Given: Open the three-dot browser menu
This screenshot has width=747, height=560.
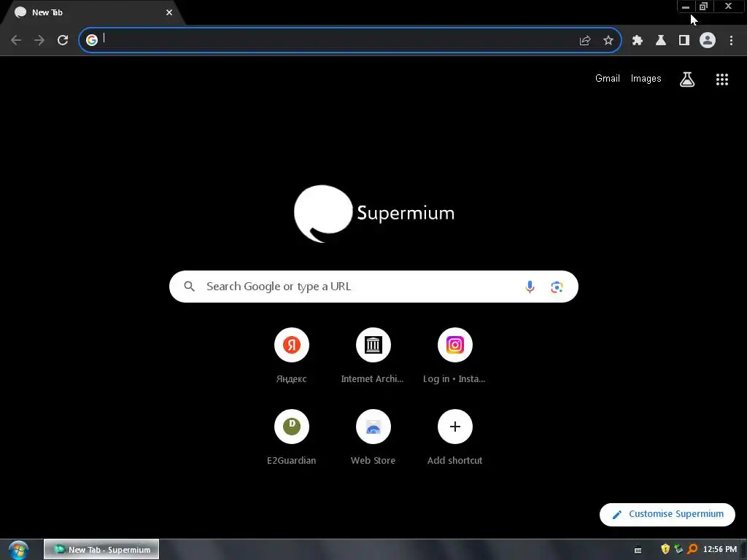Looking at the screenshot, I should click(731, 41).
